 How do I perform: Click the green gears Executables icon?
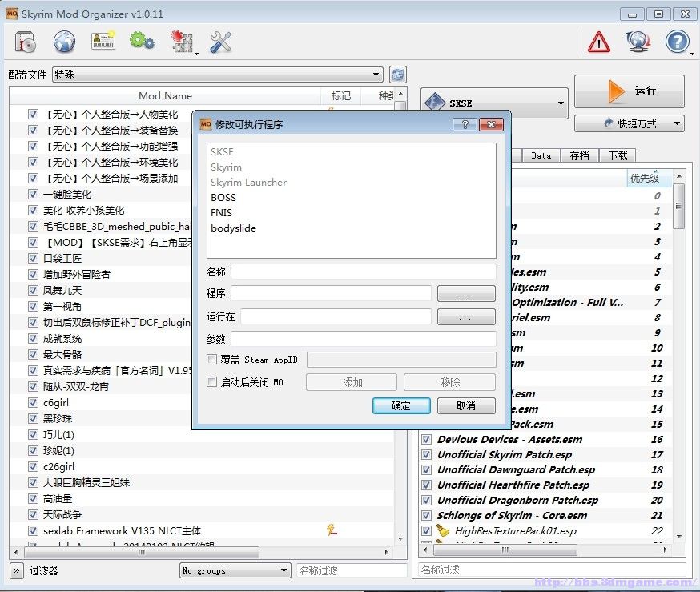(142, 42)
